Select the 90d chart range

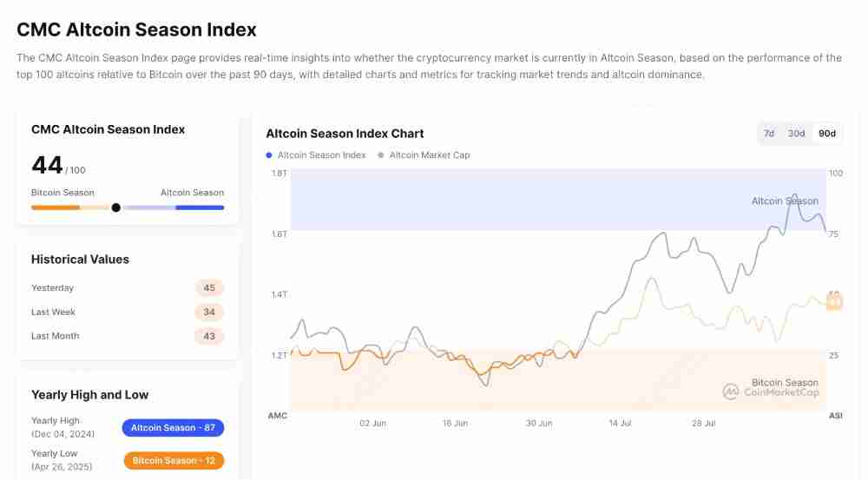pyautogui.click(x=826, y=134)
